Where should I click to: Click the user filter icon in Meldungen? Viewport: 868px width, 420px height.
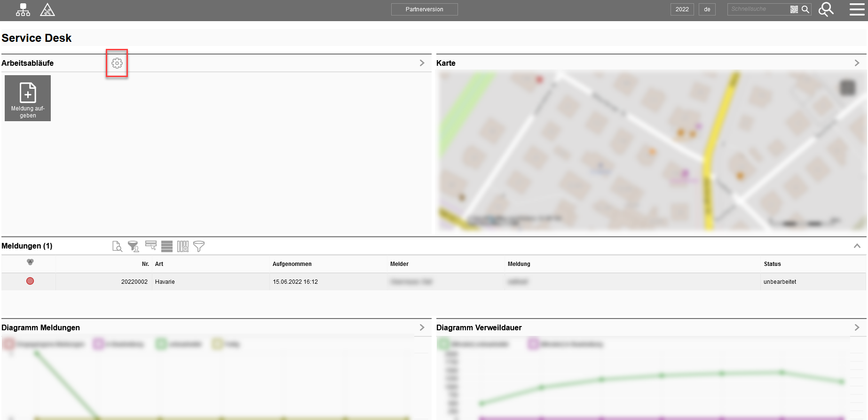click(x=134, y=246)
